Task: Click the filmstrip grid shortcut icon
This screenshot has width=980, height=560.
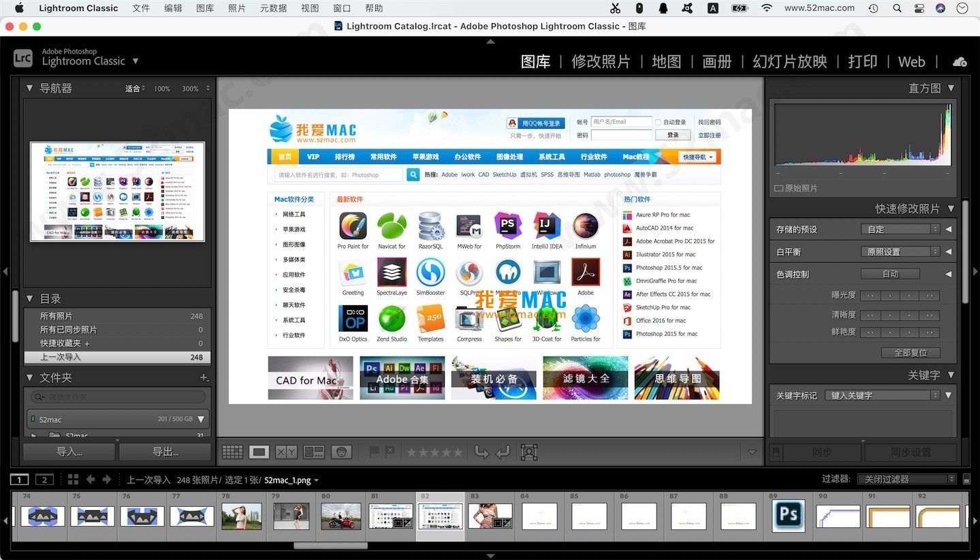Action: (73, 480)
